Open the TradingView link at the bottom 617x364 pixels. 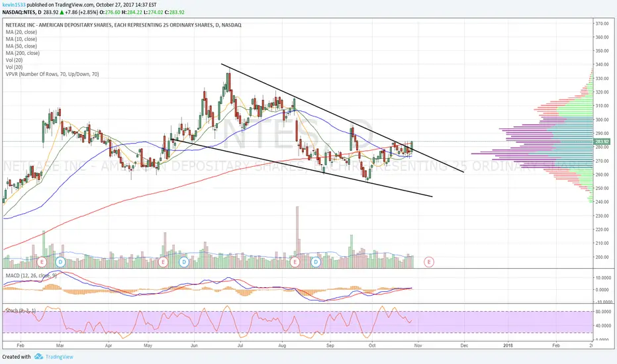pyautogui.click(x=59, y=357)
